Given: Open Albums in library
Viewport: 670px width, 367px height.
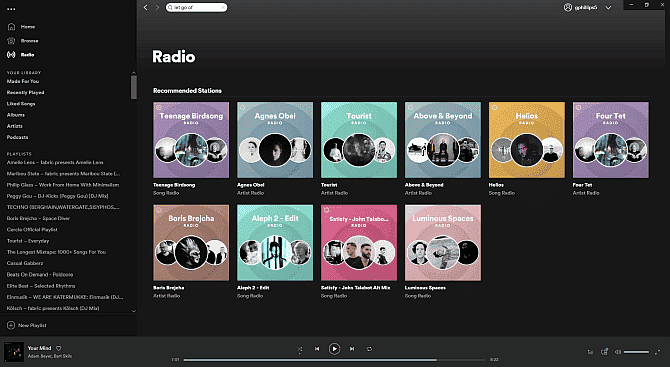Looking at the screenshot, I should tap(15, 115).
